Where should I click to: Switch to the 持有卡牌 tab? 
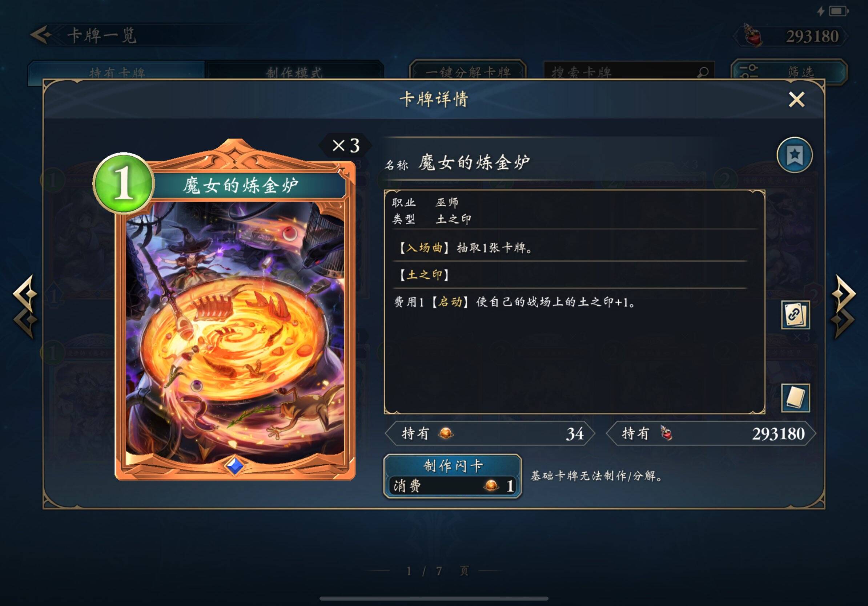coord(117,71)
